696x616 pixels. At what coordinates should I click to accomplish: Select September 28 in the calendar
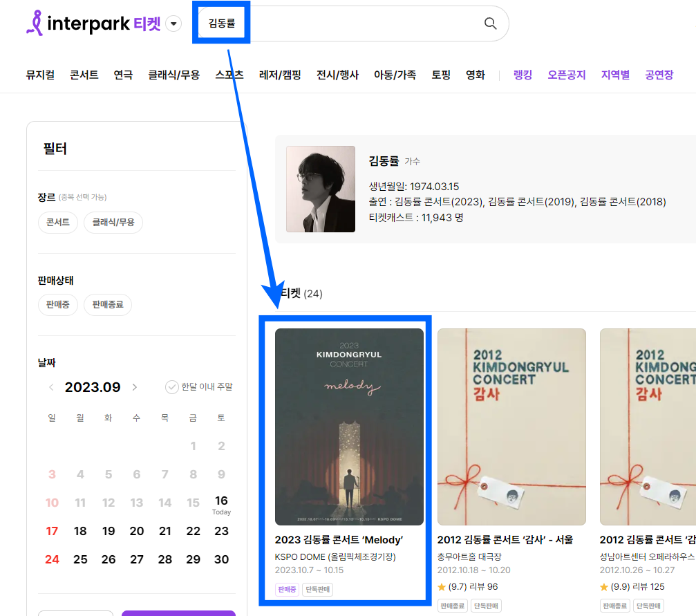click(x=165, y=559)
